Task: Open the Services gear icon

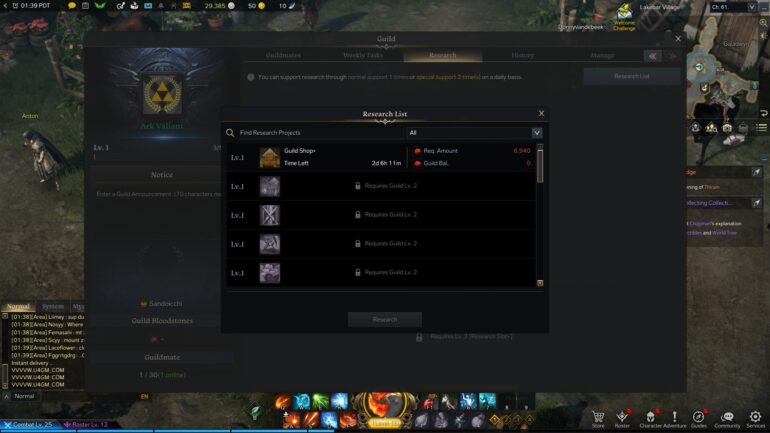Action: [x=755, y=417]
